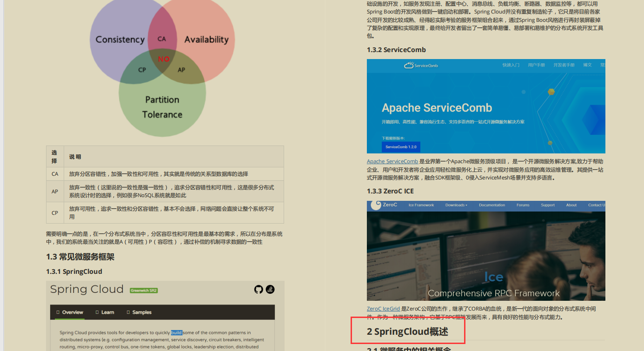Follow the Apache ServiceComb hyperlink
This screenshot has height=351, width=644.
(392, 161)
